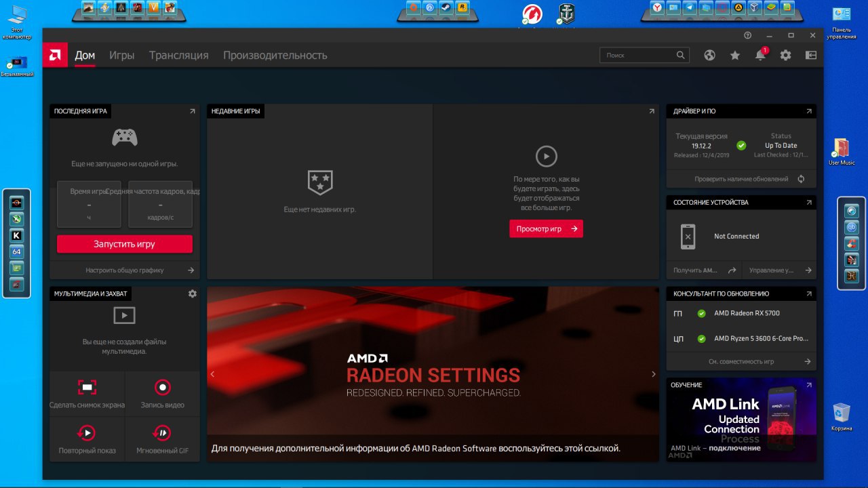Screen dimensions: 868x488
Task: Click AMD Radeon RX 5700 entry
Action: coord(747,313)
